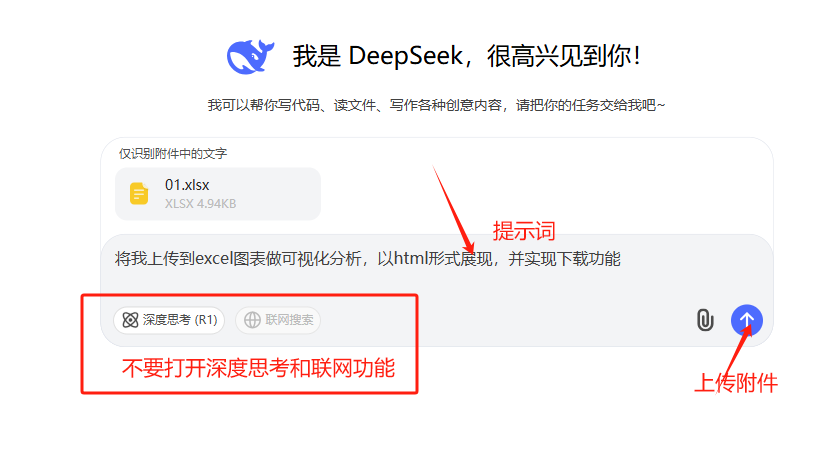Click the red 提示词 annotation label
Screen dimensions: 838x451
click(x=524, y=231)
